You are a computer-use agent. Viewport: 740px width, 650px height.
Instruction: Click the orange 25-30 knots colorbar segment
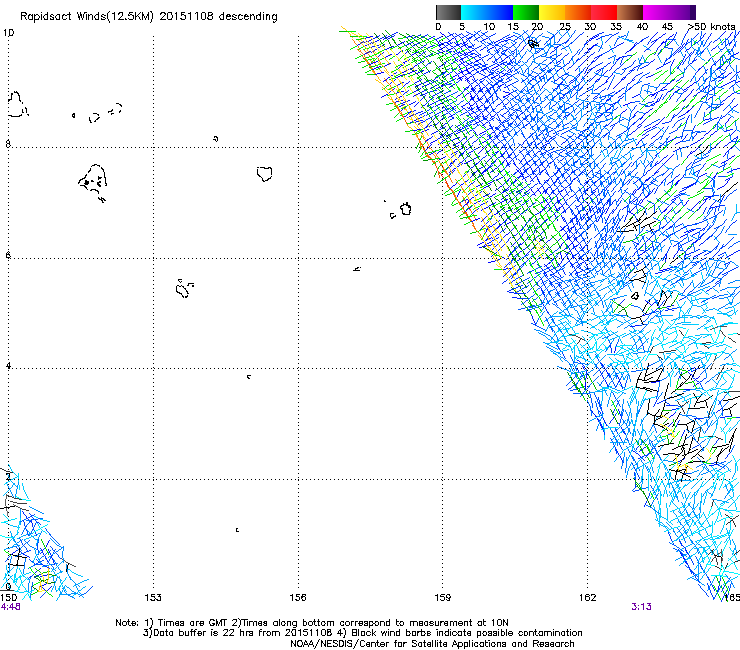[x=578, y=12]
